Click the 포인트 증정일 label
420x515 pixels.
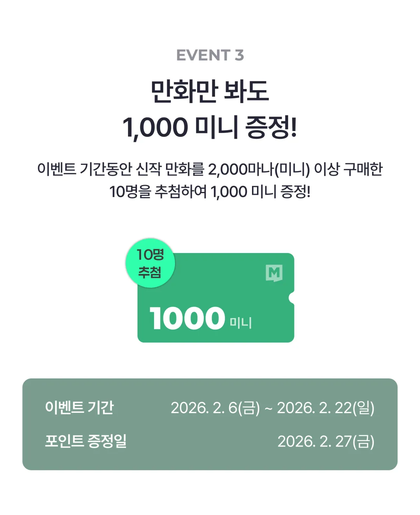86,441
